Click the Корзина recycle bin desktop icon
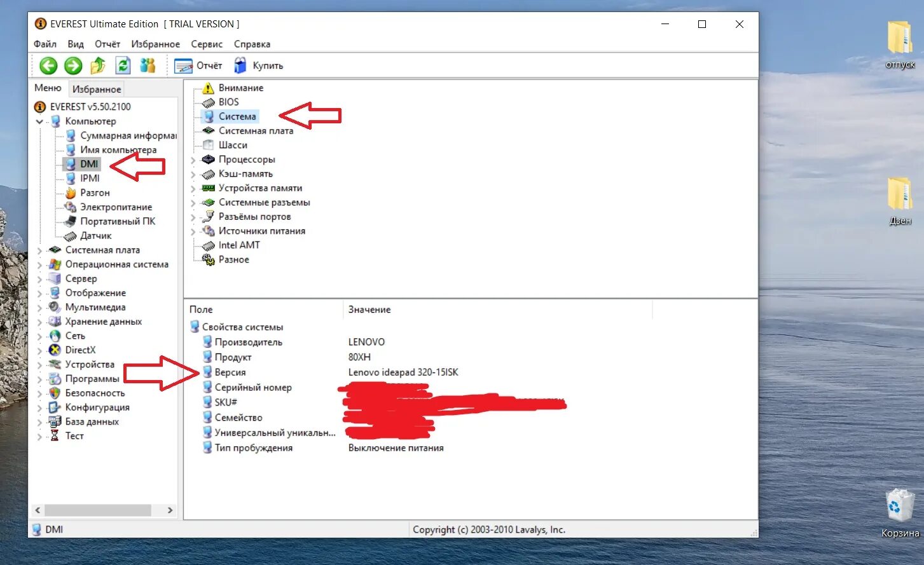Image resolution: width=924 pixels, height=565 pixels. (900, 514)
